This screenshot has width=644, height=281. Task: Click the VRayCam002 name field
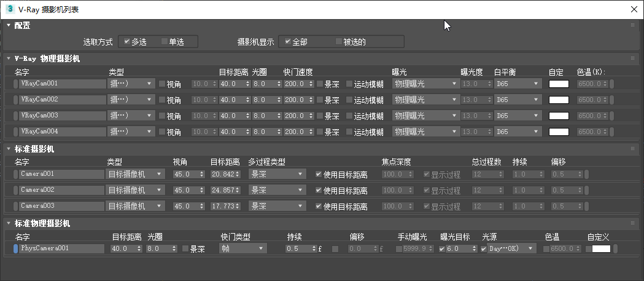click(x=63, y=100)
